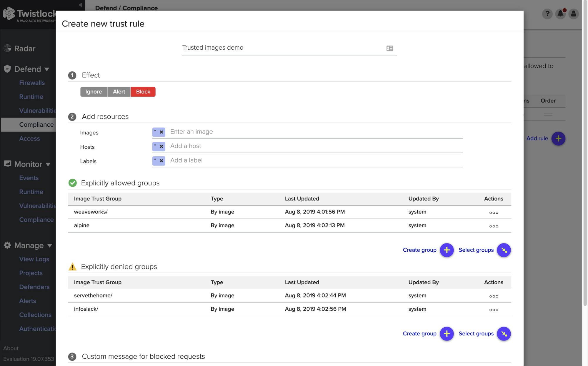Screen dimensions: 588x366
Task: Collapse the Manage section in sidebar
Action: (x=49, y=245)
